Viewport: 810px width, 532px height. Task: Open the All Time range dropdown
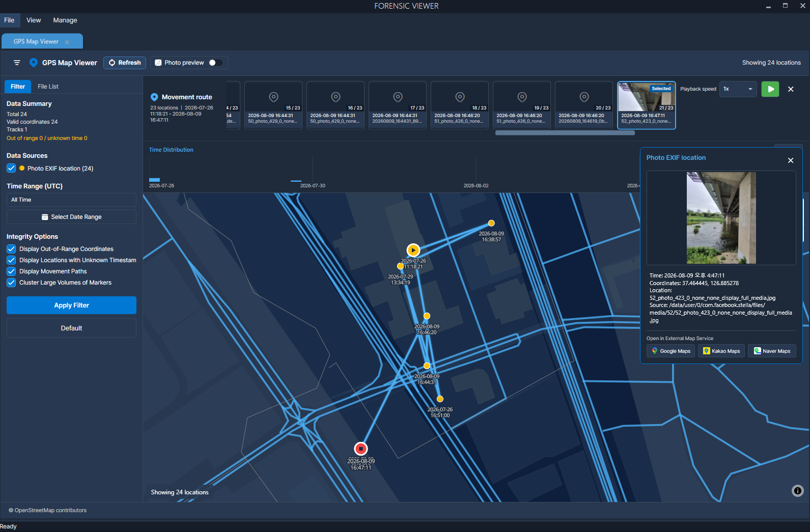tap(71, 200)
